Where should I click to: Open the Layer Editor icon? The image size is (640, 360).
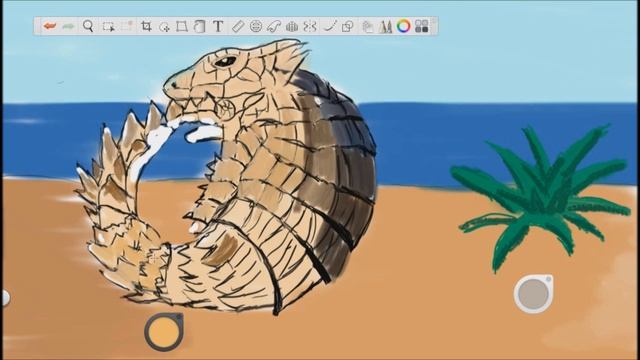tap(368, 27)
